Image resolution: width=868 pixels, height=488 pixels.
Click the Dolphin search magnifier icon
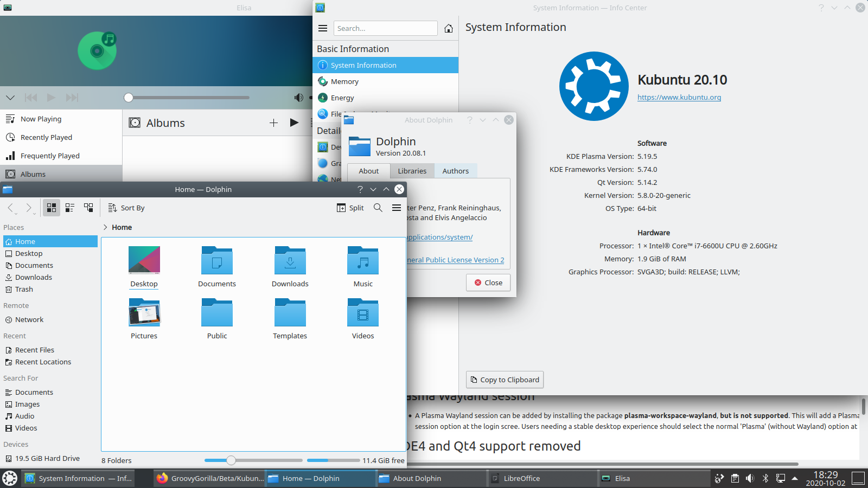click(378, 208)
